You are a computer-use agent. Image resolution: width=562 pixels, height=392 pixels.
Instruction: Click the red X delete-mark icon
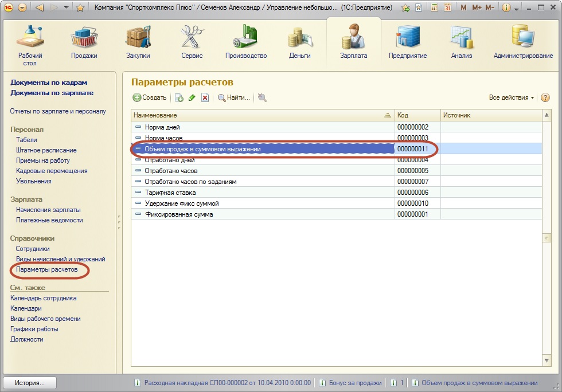tap(205, 98)
